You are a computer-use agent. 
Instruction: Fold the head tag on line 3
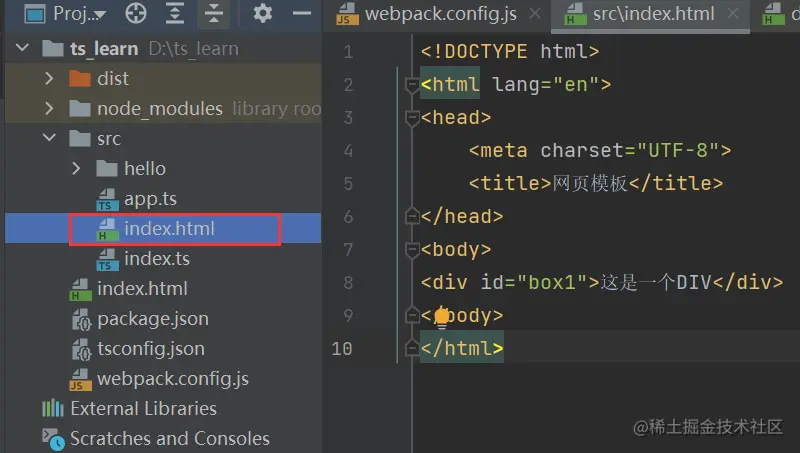click(x=412, y=118)
